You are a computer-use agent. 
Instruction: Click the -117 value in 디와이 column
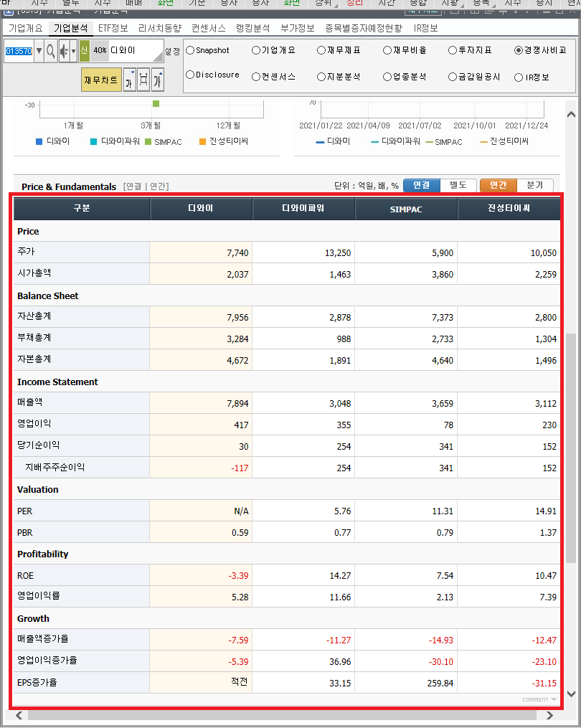tap(240, 468)
